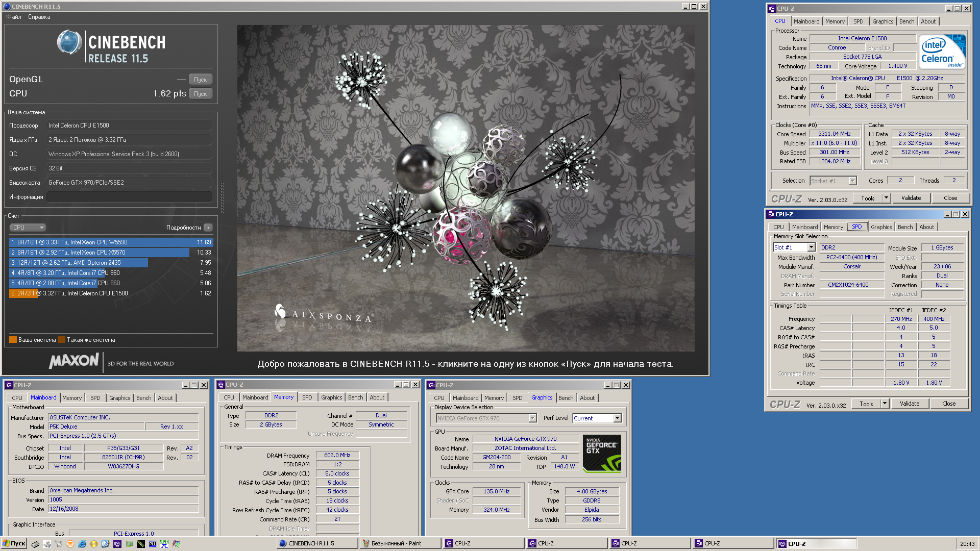Viewport: 980px width, 551px height.
Task: Click the Информация input field
Action: pos(129,197)
